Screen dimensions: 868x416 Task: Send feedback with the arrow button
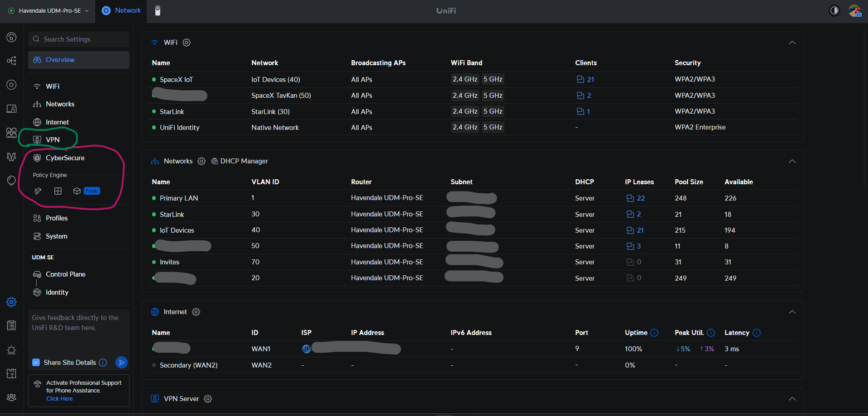(121, 362)
